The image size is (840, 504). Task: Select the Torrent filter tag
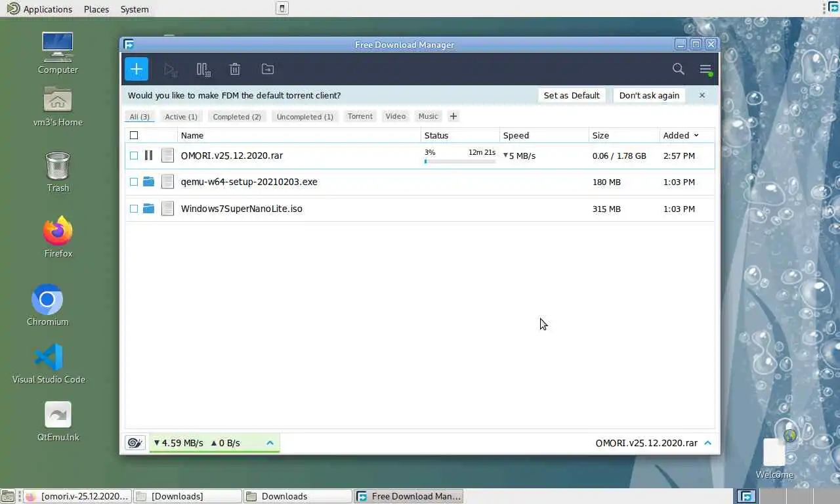pyautogui.click(x=360, y=116)
